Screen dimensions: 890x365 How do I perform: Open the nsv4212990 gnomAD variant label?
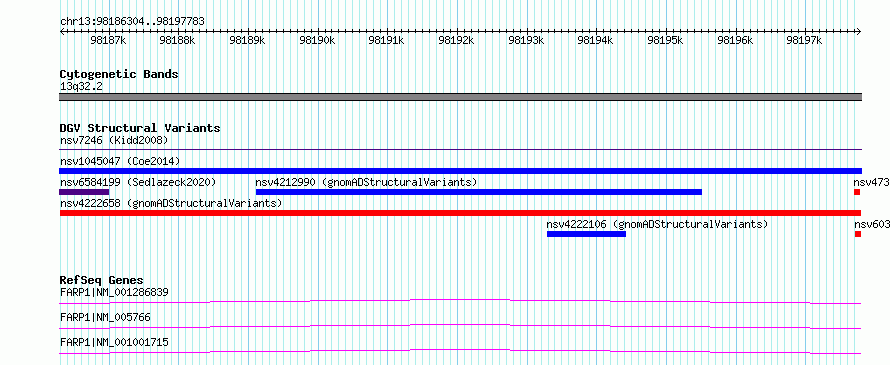pyautogui.click(x=366, y=182)
